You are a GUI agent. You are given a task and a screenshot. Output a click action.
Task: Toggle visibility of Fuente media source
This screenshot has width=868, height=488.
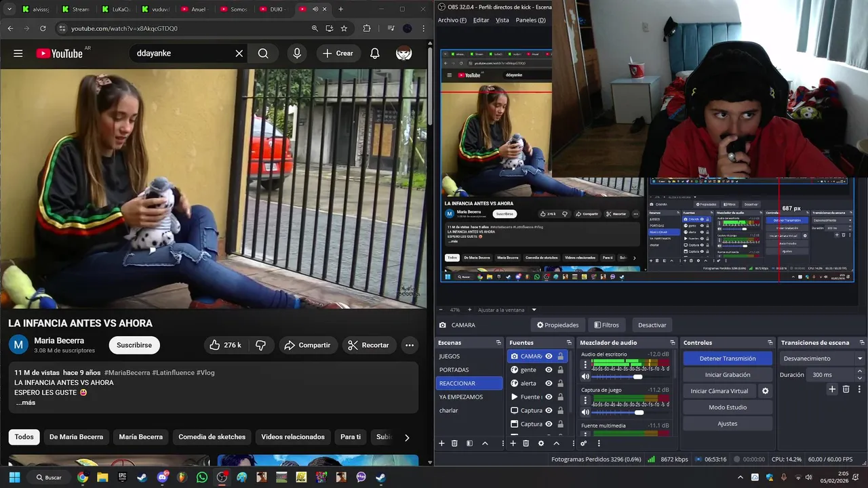click(549, 396)
